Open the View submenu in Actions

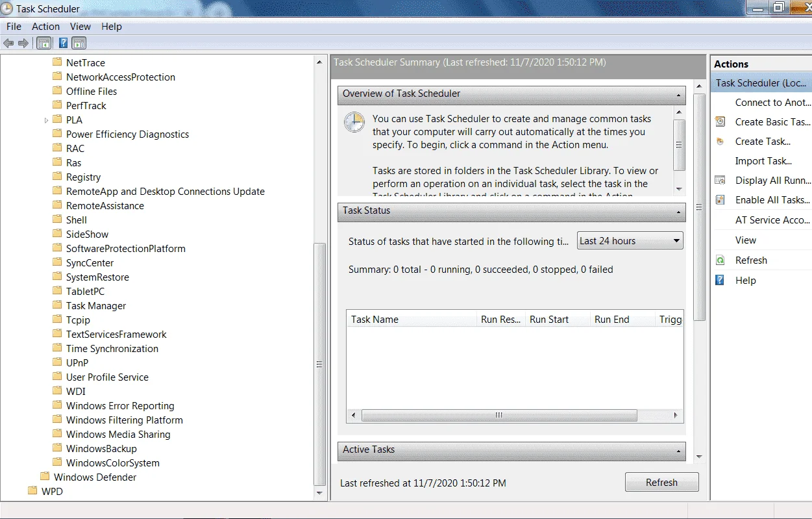746,240
